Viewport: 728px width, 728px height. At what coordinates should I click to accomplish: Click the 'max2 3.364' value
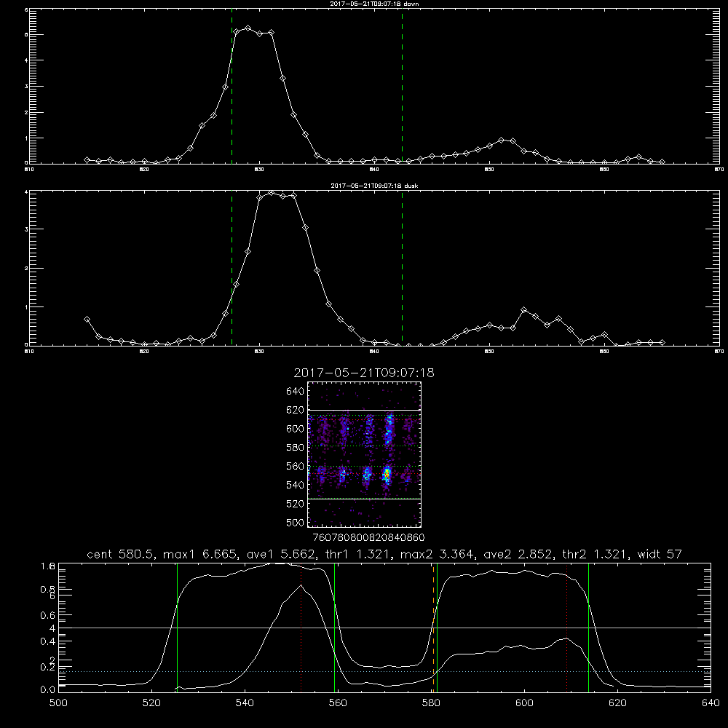click(x=437, y=554)
